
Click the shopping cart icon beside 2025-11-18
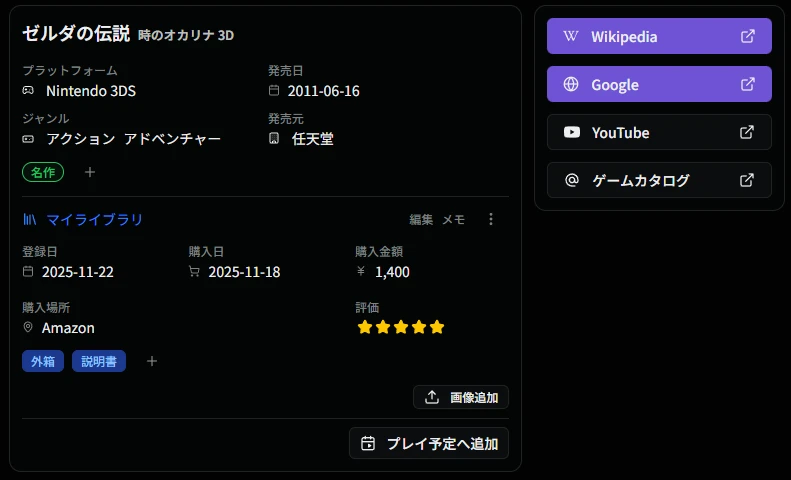(194, 271)
